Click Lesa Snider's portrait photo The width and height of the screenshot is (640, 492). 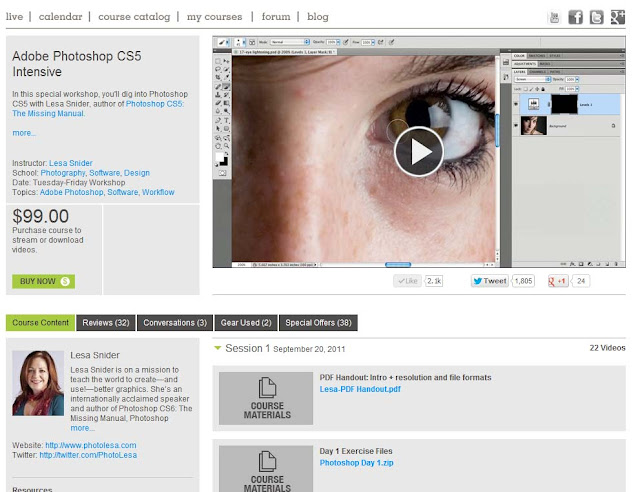[38, 383]
